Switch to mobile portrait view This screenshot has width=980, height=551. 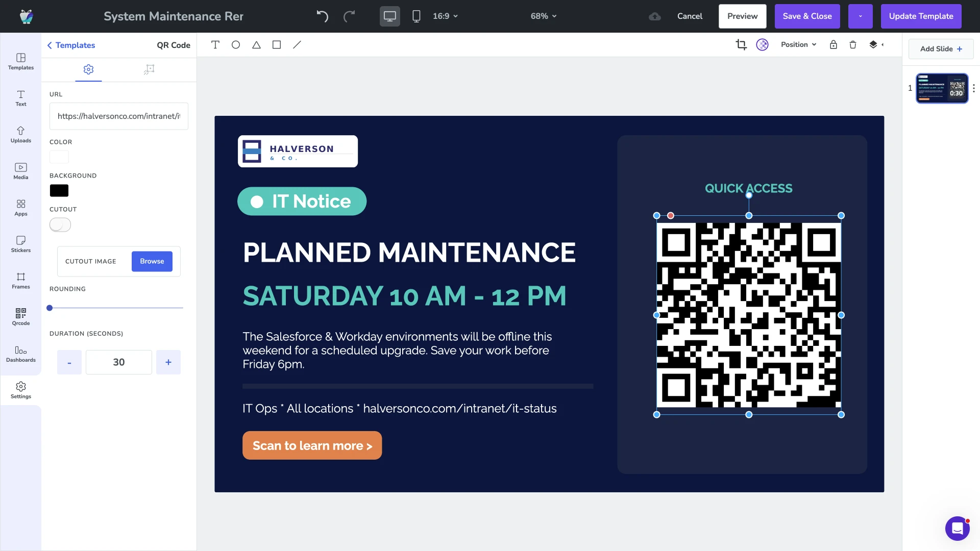pos(416,16)
